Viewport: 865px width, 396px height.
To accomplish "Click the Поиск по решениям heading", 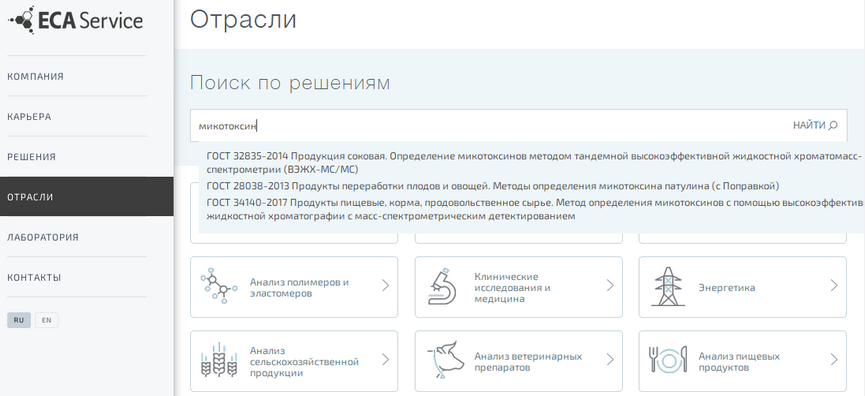I will pyautogui.click(x=290, y=83).
